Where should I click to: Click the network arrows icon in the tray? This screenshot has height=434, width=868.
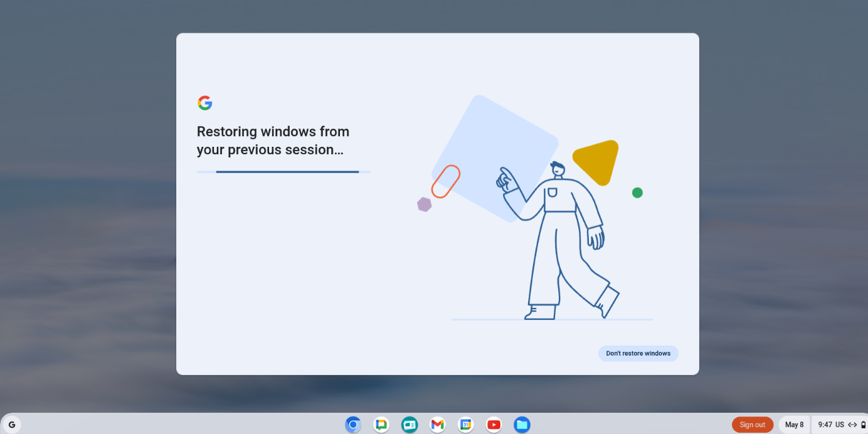pyautogui.click(x=852, y=425)
